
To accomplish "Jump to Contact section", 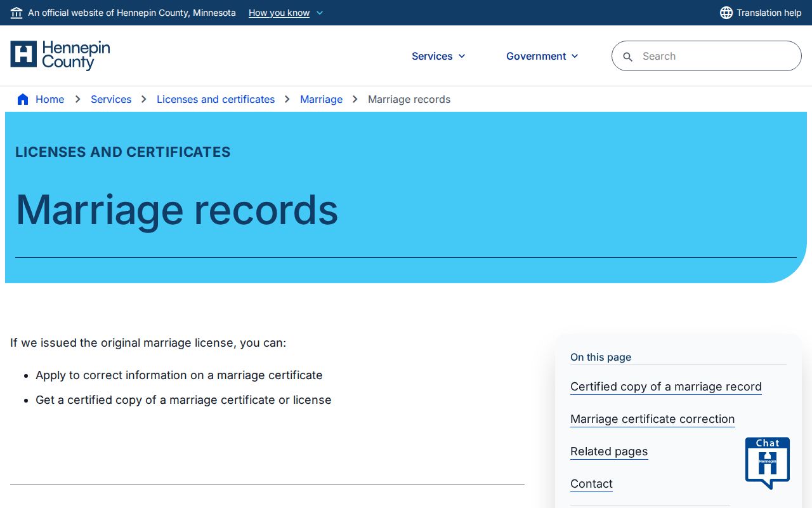I will tap(591, 484).
